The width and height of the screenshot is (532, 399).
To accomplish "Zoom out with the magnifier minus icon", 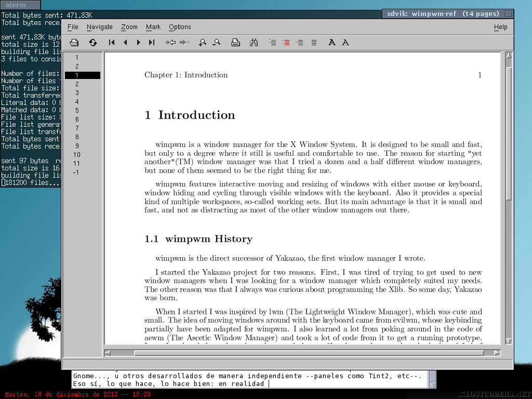I will (x=217, y=43).
